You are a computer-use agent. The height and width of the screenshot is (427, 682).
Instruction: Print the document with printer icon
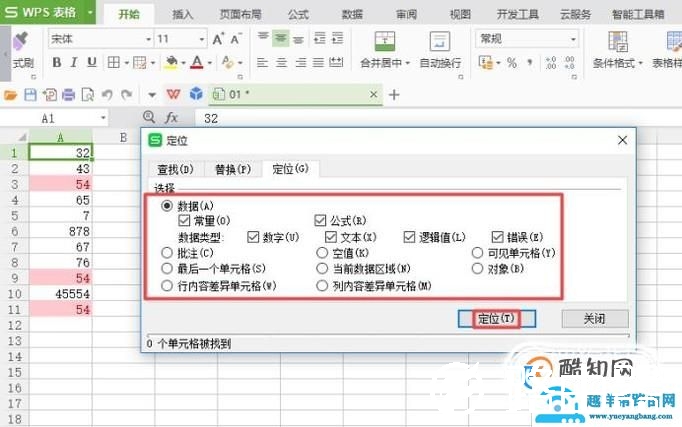(x=68, y=94)
